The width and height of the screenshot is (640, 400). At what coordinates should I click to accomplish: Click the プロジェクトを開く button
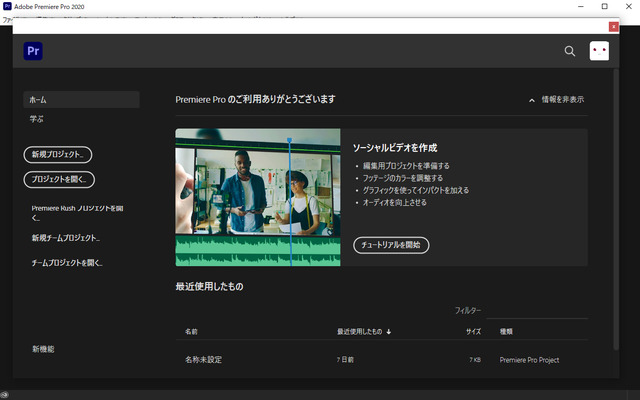59,180
